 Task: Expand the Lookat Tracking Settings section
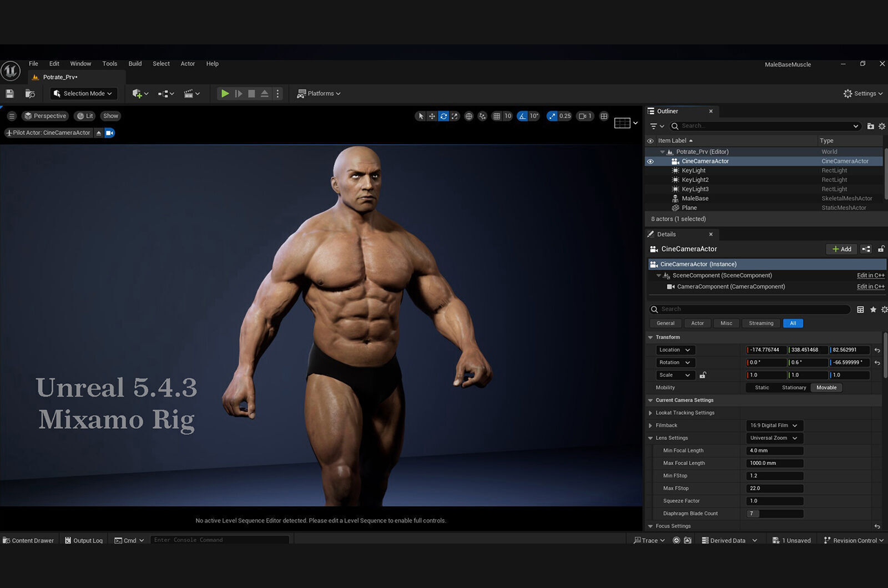tap(650, 413)
